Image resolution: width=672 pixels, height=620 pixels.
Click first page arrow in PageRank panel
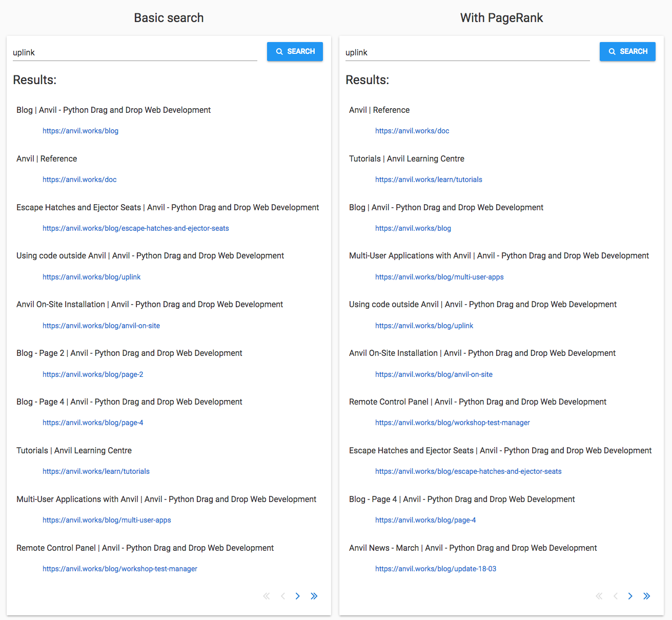tap(599, 596)
